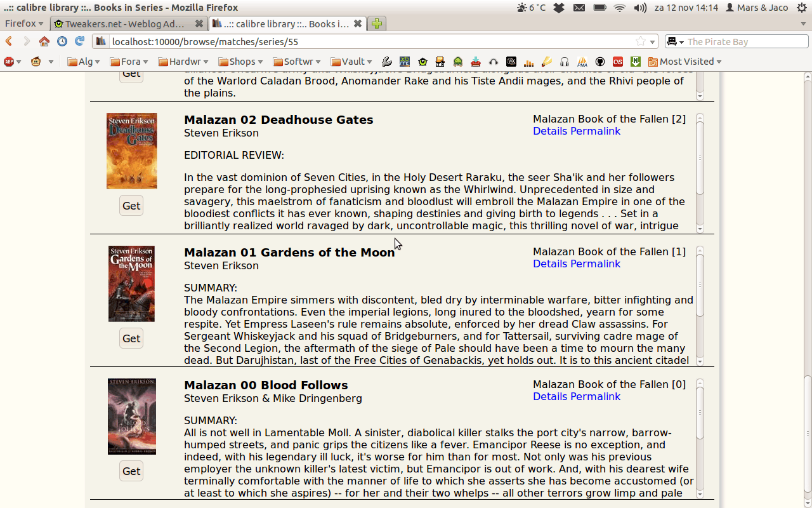Open the weather indicator showing 6 °C

coord(532,8)
